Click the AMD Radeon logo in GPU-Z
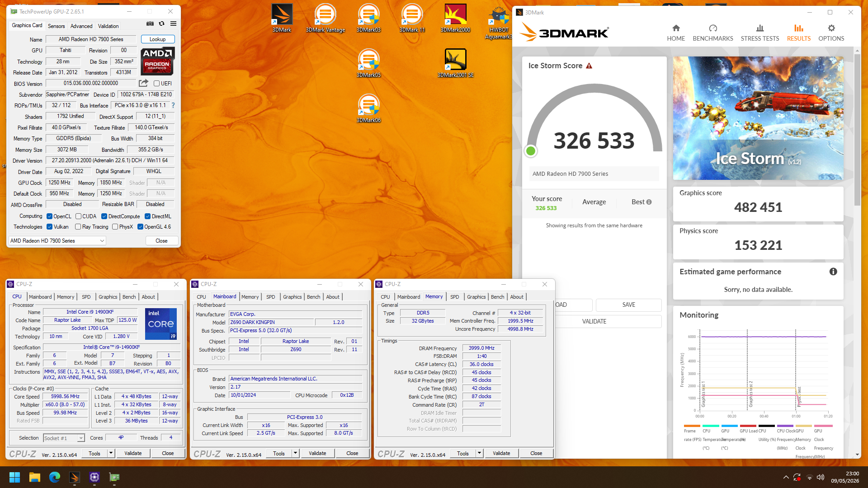Screen dimensions: 868x488 tap(157, 61)
